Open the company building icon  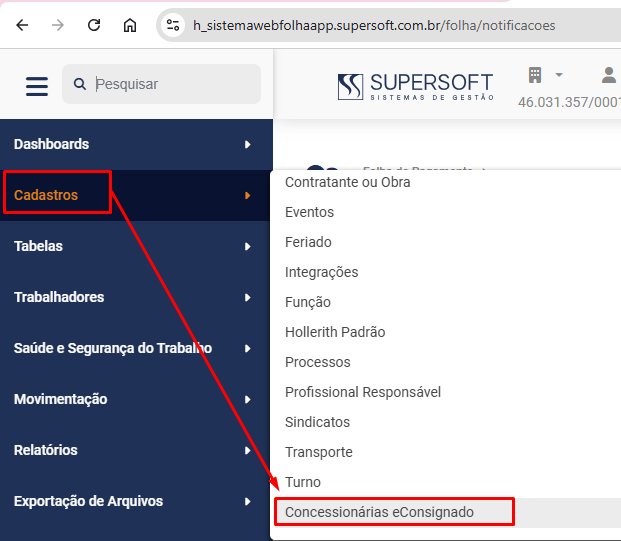(535, 75)
